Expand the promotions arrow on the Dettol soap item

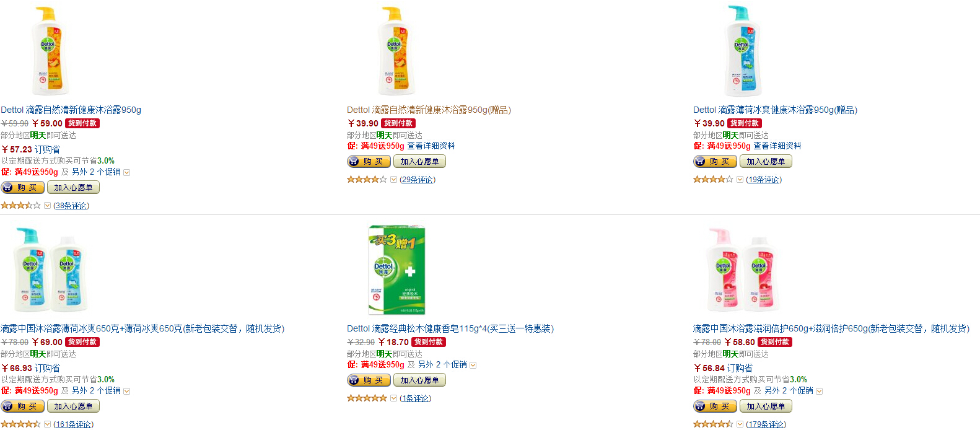(473, 366)
